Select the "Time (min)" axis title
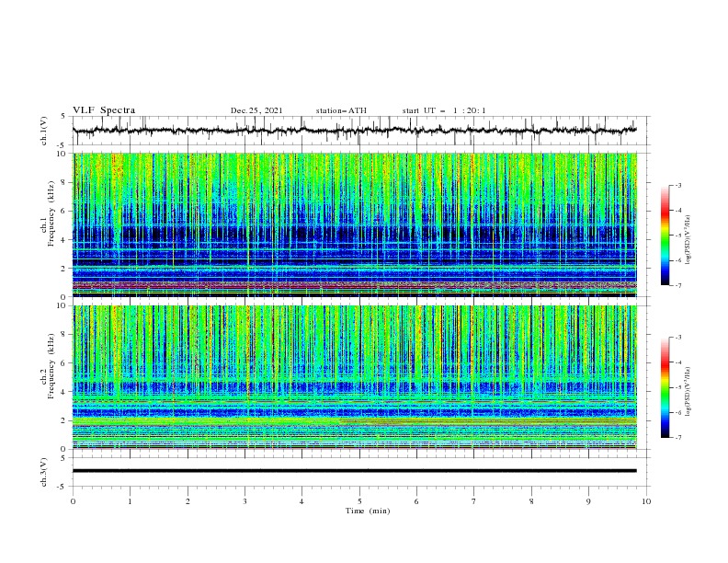The image size is (728, 563). [x=368, y=511]
